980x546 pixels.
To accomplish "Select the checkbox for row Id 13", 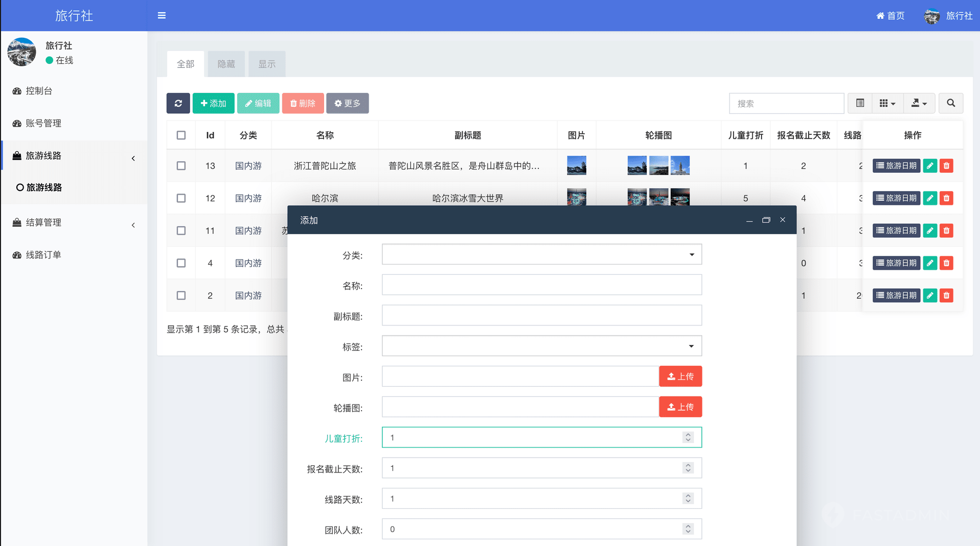I will pos(181,165).
